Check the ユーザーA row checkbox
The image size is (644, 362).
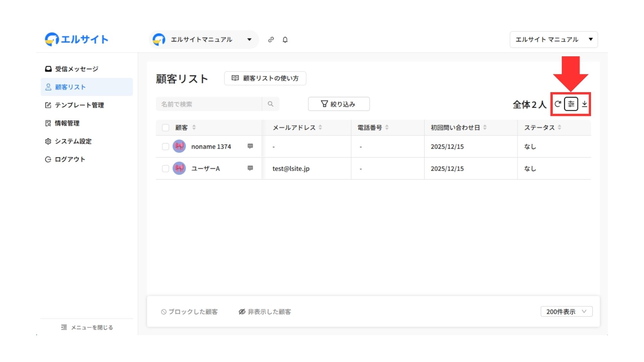(165, 169)
